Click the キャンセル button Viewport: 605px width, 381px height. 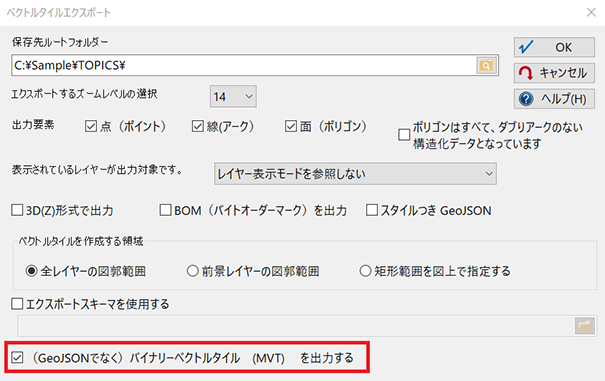(554, 73)
